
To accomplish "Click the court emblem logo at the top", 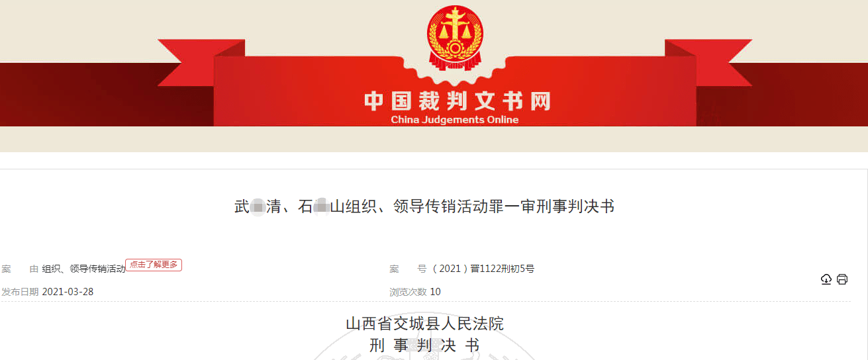I will (x=455, y=37).
